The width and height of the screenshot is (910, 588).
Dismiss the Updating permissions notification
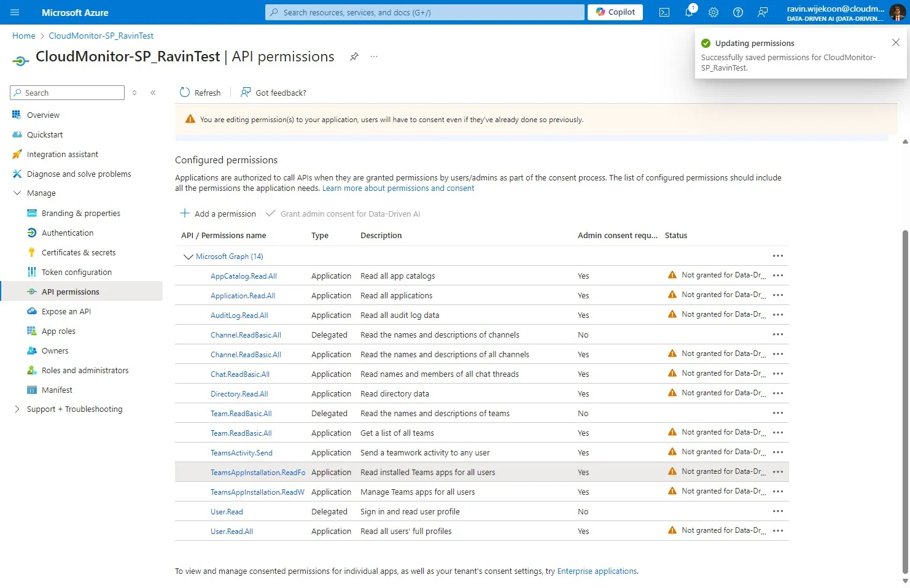(x=896, y=42)
